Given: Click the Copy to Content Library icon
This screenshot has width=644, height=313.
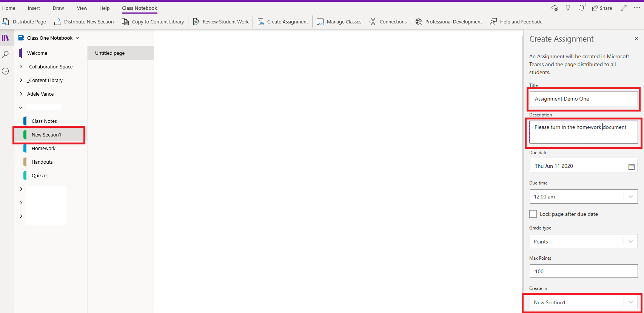Looking at the screenshot, I should tap(125, 22).
